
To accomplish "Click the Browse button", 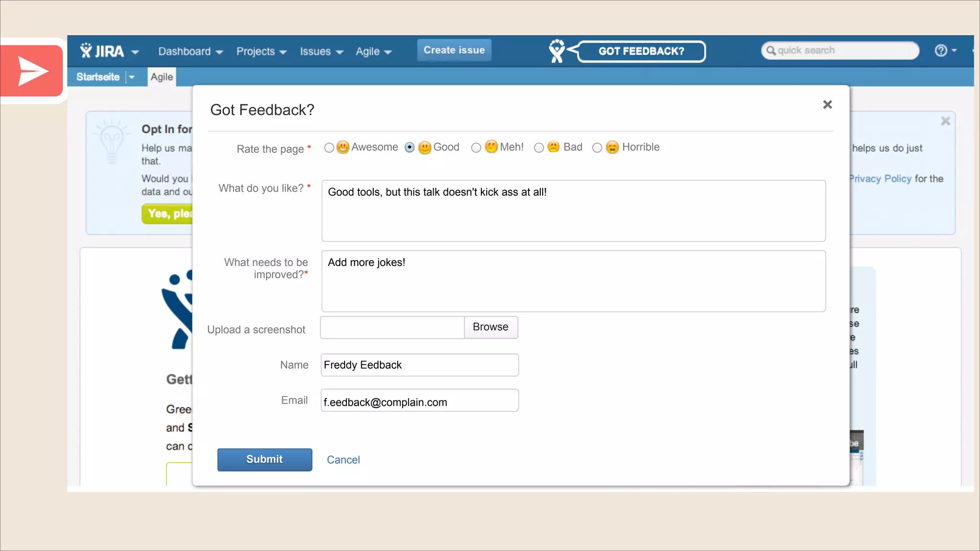I will 491,328.
